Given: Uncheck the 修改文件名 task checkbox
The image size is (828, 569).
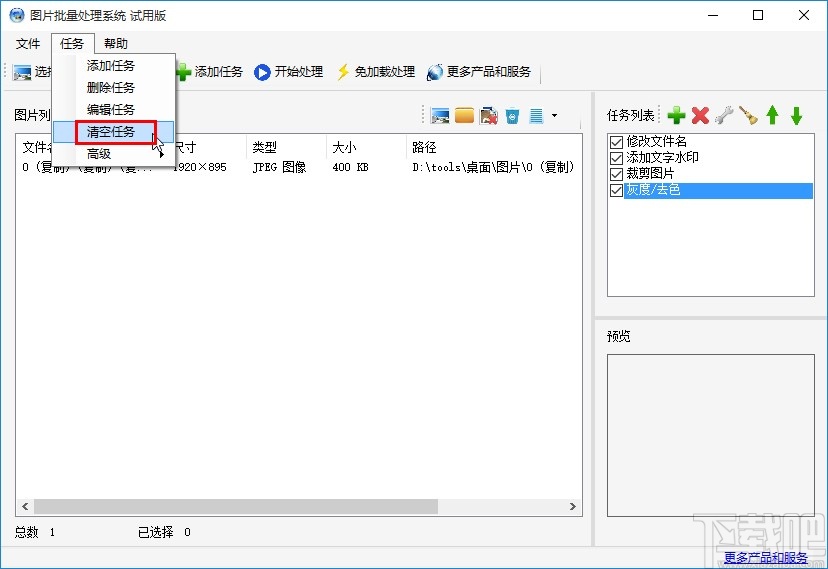Looking at the screenshot, I should [616, 142].
